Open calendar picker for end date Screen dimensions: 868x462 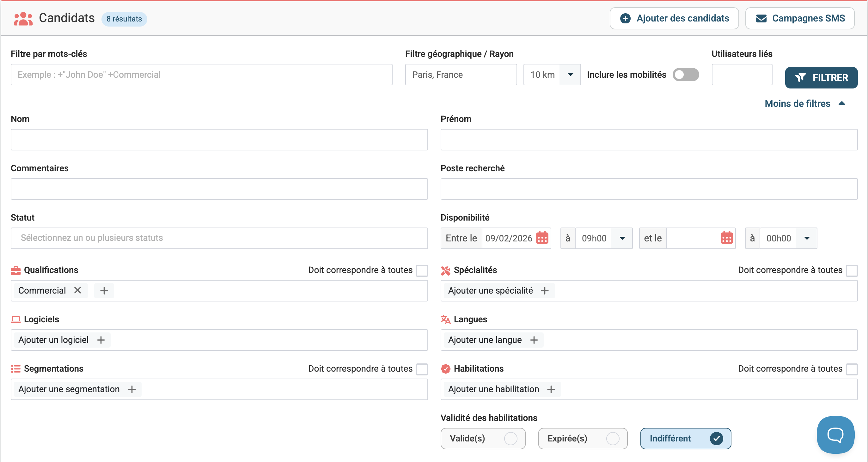(726, 238)
